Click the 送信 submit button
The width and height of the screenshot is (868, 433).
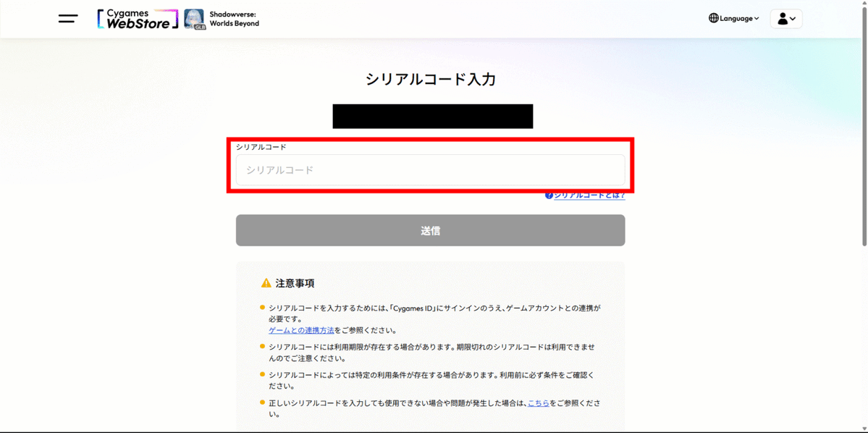430,230
